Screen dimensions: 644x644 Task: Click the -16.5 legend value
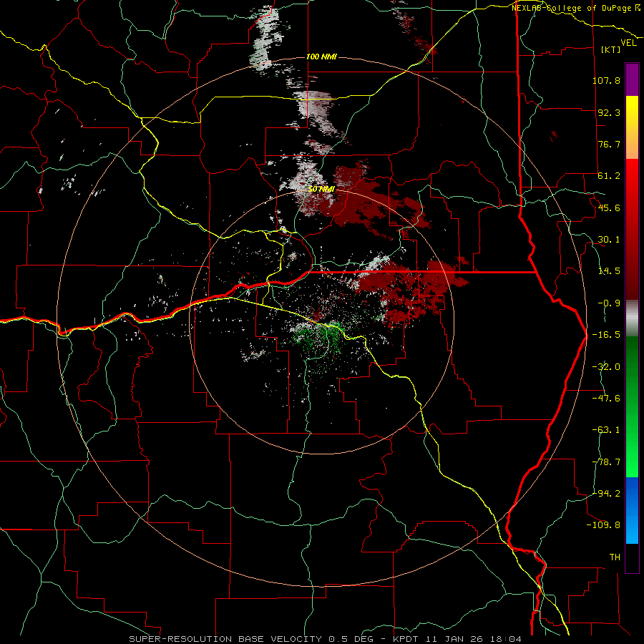tap(606, 335)
